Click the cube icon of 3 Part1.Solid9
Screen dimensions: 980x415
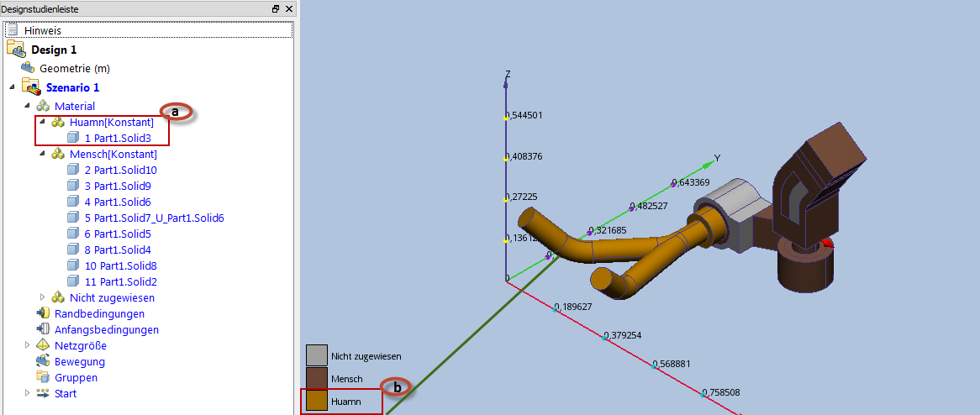point(73,186)
